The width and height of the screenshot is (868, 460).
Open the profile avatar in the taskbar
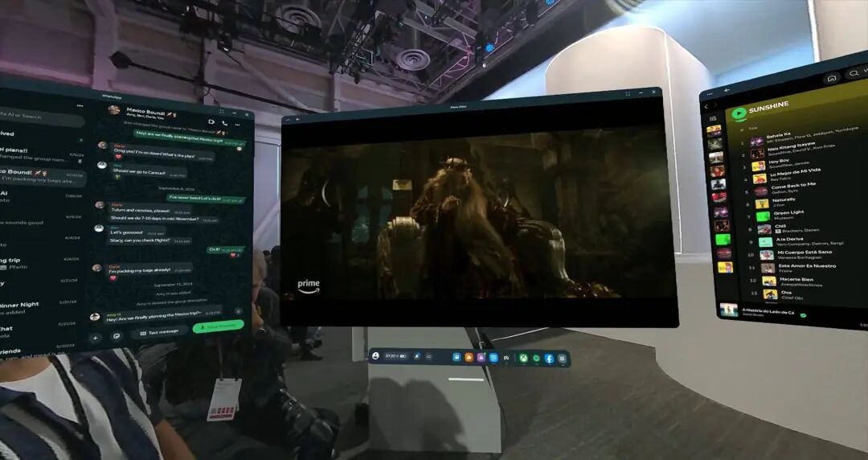[x=376, y=355]
